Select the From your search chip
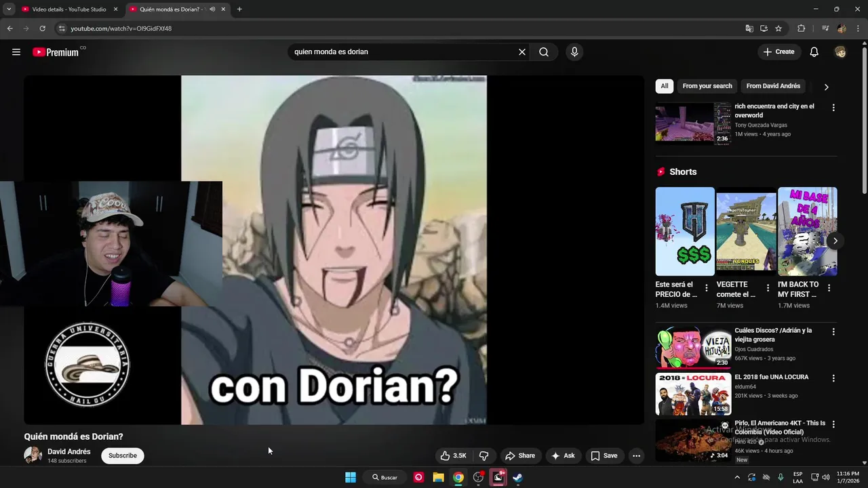 click(x=707, y=86)
